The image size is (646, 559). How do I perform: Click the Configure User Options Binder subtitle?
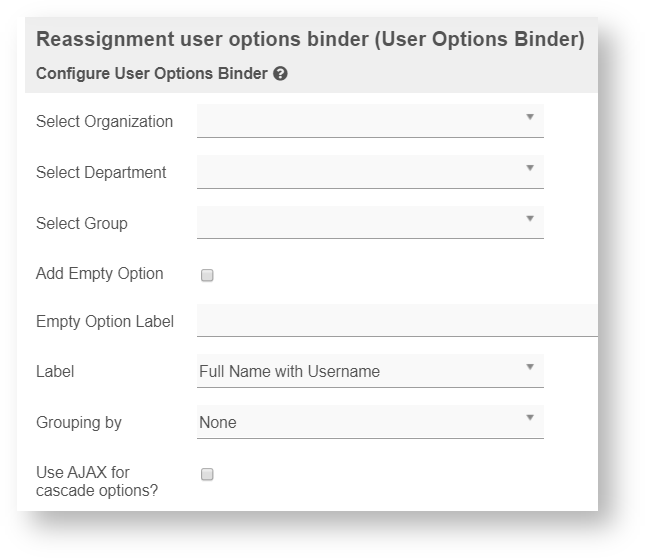[151, 74]
